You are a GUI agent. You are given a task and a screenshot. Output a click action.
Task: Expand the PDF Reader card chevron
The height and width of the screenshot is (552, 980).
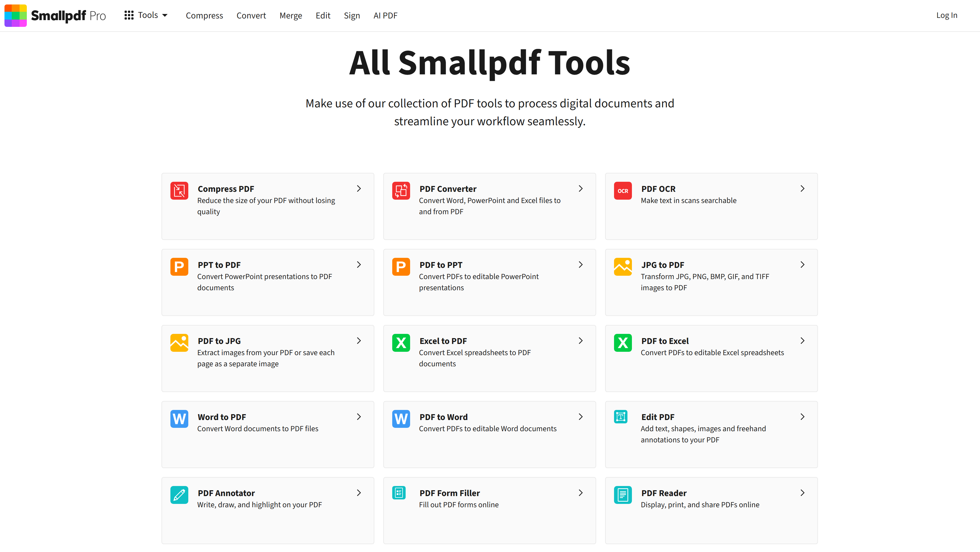pyautogui.click(x=802, y=493)
